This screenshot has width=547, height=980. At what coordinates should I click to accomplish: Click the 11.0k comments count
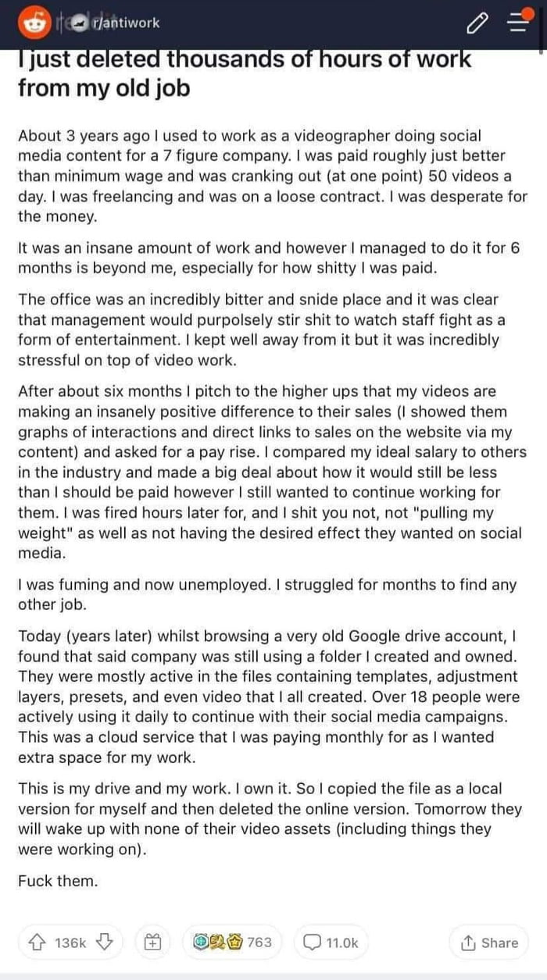click(341, 943)
